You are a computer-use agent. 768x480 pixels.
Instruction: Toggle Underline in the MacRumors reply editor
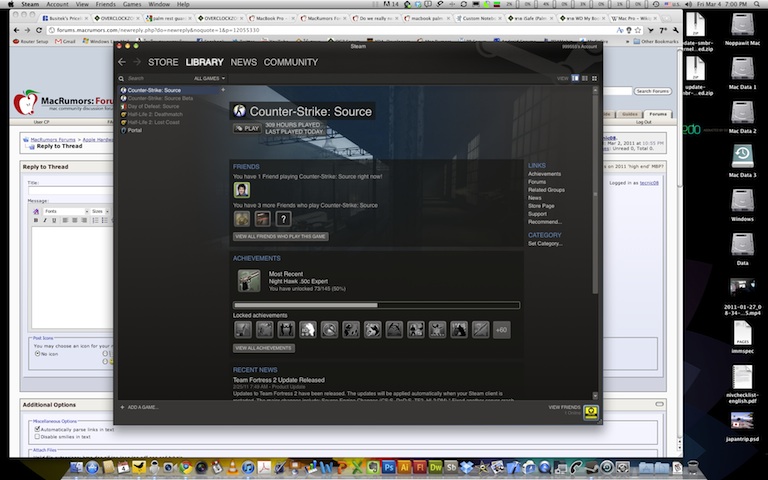(54, 220)
